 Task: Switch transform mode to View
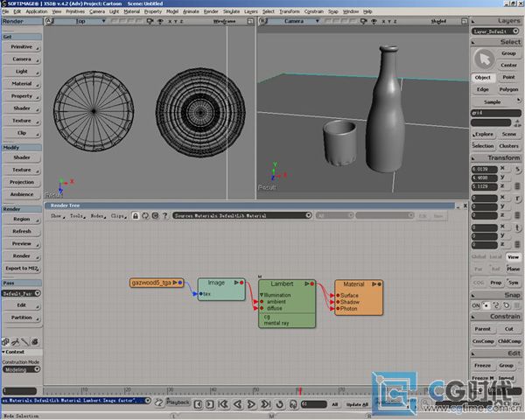click(513, 257)
